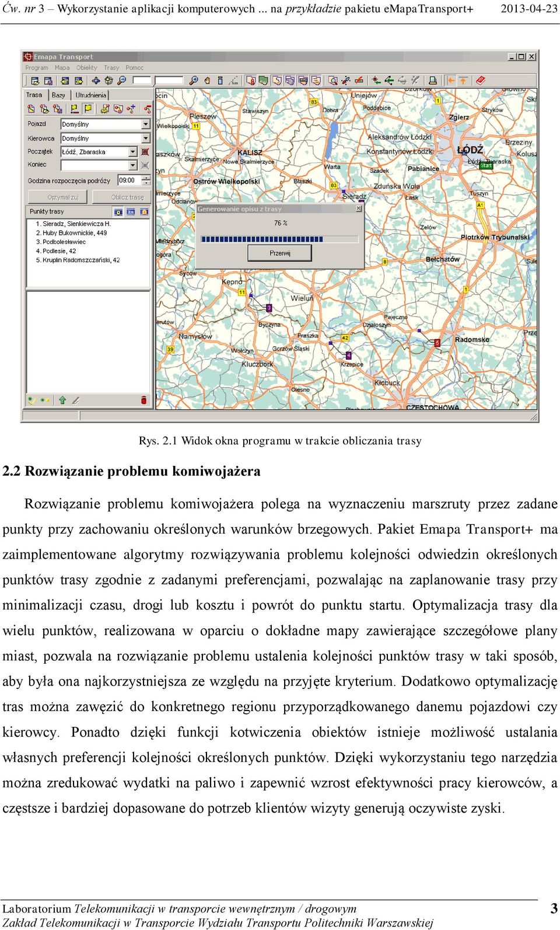Switch to the Utrudnienia tab
The width and height of the screenshot is (560, 930).
91,95
